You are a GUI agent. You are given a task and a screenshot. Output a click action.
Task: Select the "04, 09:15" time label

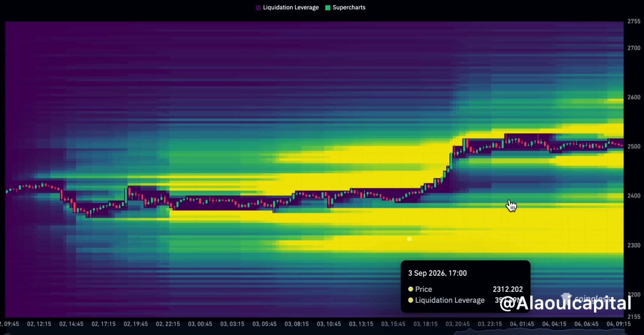619,324
